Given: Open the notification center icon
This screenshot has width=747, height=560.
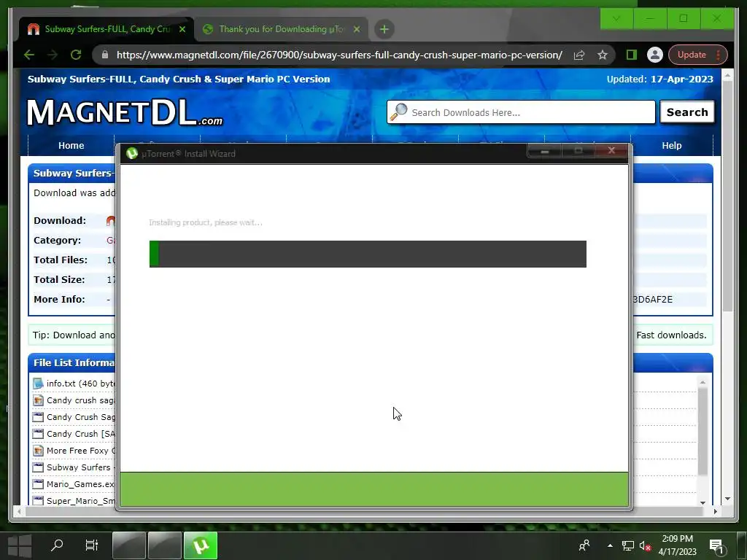Looking at the screenshot, I should 716,545.
